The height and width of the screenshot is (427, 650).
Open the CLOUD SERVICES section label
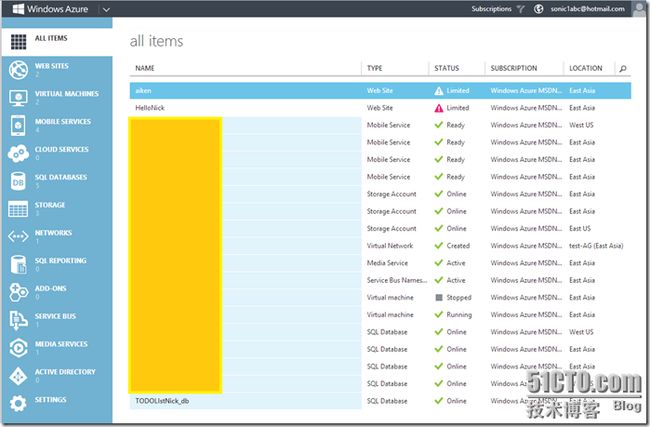point(62,149)
